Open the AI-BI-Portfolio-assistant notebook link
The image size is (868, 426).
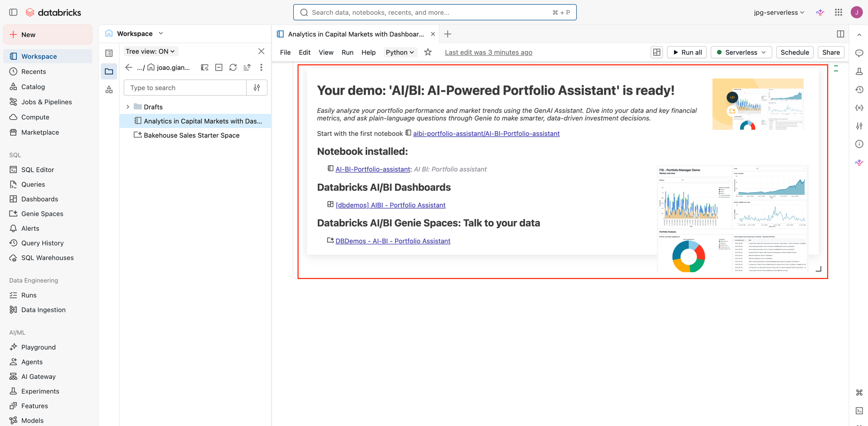coord(373,169)
